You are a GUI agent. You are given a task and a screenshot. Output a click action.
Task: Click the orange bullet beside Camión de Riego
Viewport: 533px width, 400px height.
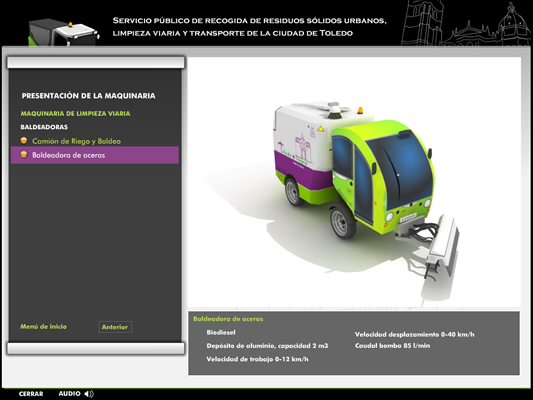[24, 140]
